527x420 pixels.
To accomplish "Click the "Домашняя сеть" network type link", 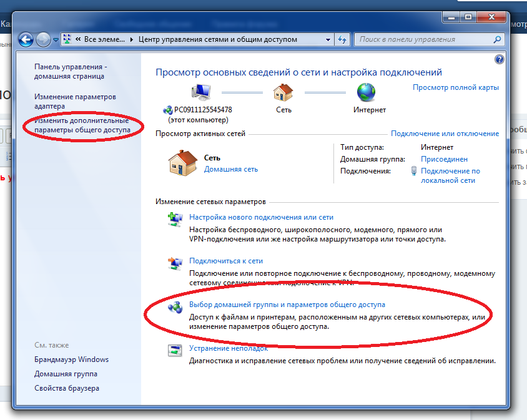I will click(x=231, y=169).
